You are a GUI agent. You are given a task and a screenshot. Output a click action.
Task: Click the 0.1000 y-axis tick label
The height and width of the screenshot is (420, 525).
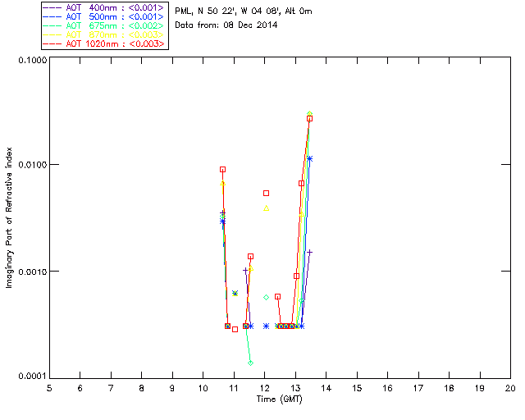click(32, 60)
